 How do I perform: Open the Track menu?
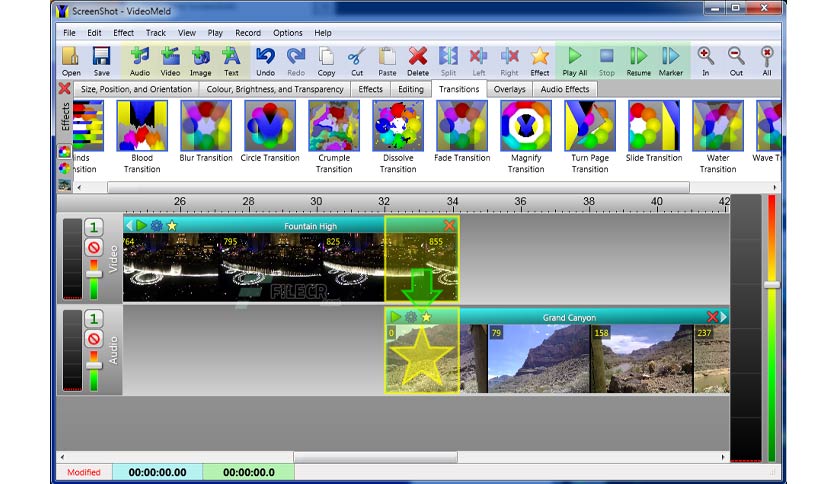(156, 33)
